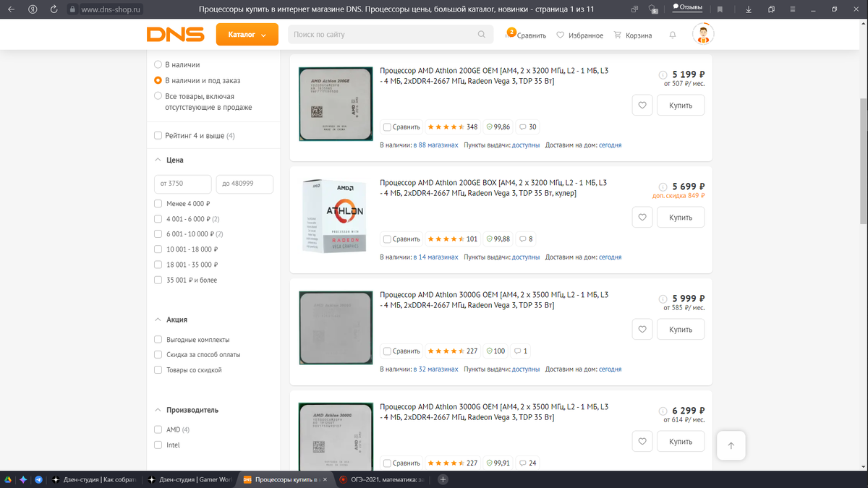This screenshot has width=868, height=488.
Task: Open the Yandex home button
Action: [x=33, y=9]
